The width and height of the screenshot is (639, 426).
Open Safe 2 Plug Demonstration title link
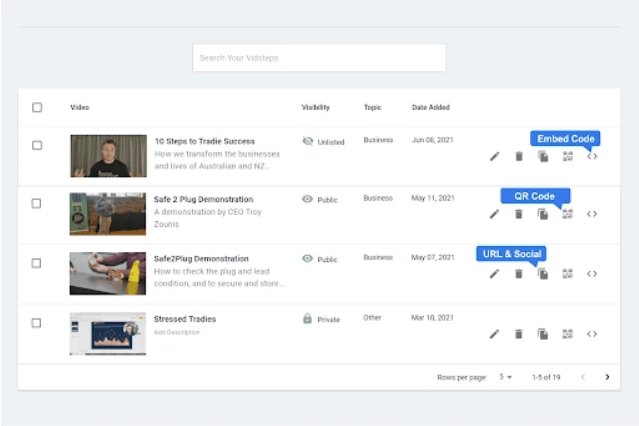(x=203, y=199)
